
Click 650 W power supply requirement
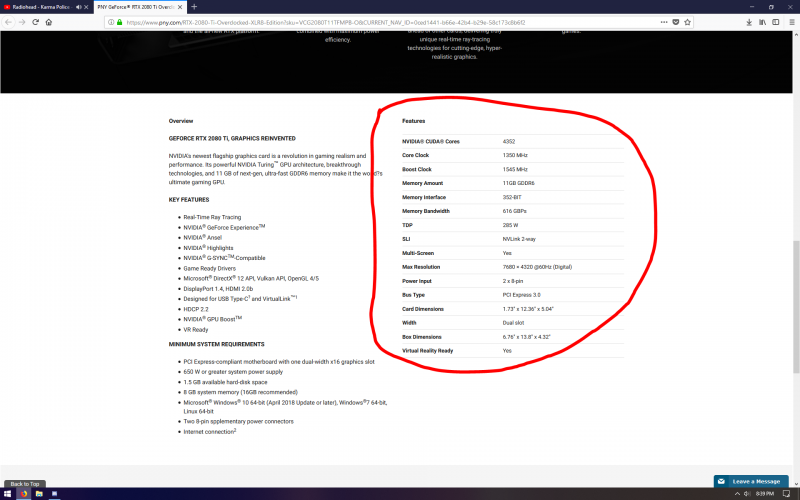click(x=233, y=372)
